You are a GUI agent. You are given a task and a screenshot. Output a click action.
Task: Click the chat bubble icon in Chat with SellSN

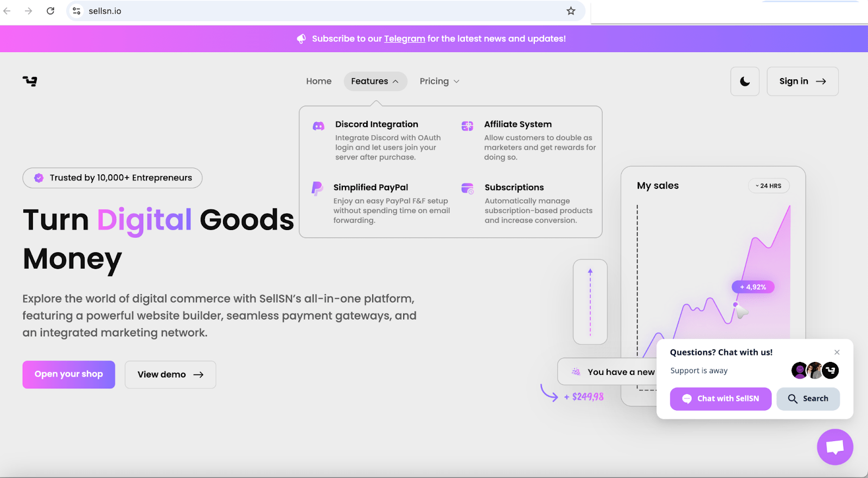tap(687, 399)
